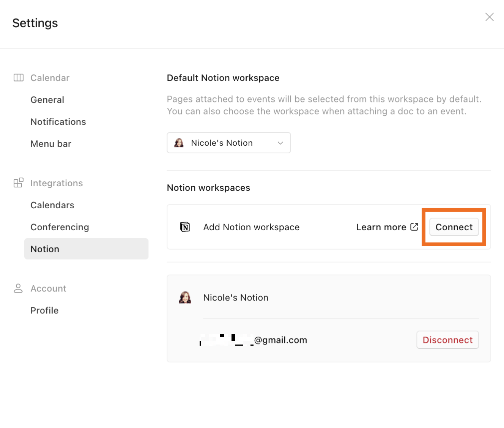Click the avatar in Nicole's Notion workspace card
The width and height of the screenshot is (504, 428).
click(x=185, y=297)
